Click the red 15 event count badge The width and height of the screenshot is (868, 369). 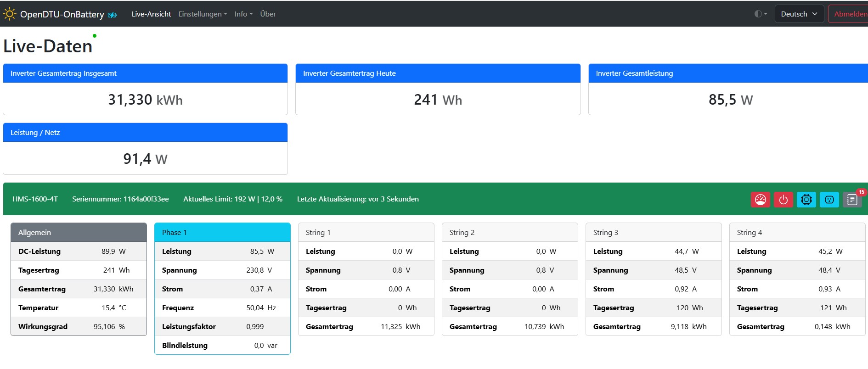pos(861,192)
